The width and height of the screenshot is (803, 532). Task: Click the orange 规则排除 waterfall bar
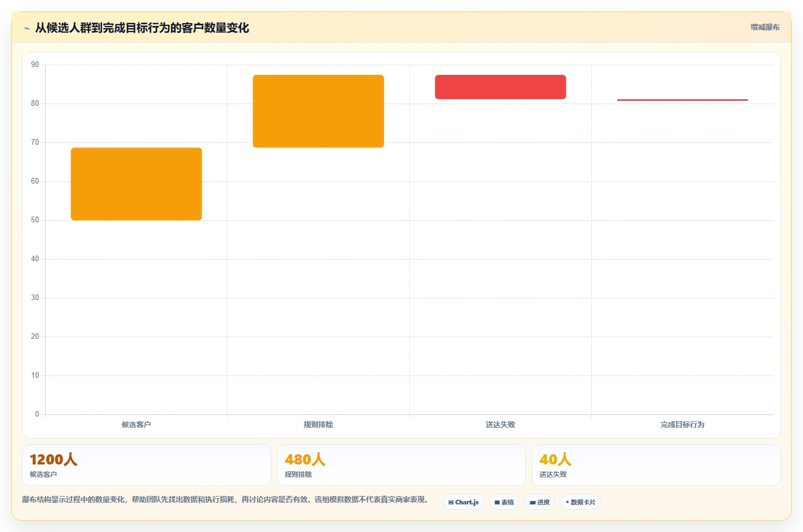click(318, 111)
